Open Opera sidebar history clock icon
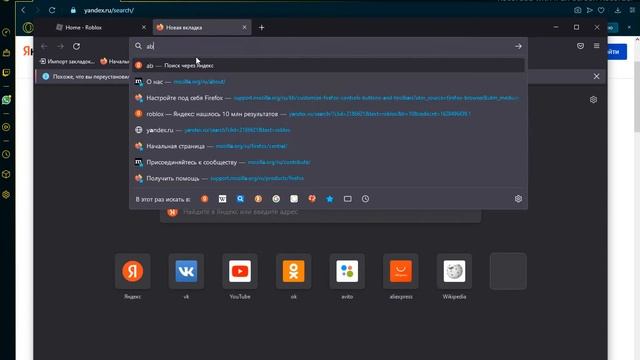 [6, 155]
